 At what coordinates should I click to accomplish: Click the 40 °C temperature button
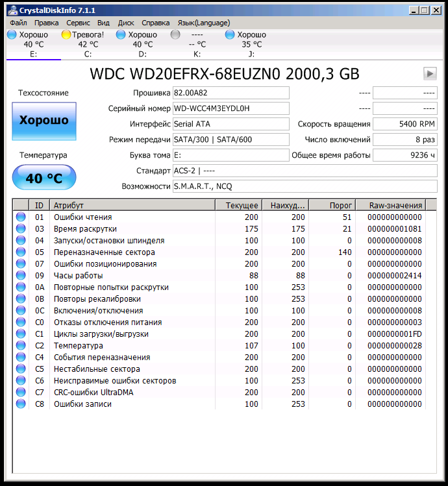point(44,177)
